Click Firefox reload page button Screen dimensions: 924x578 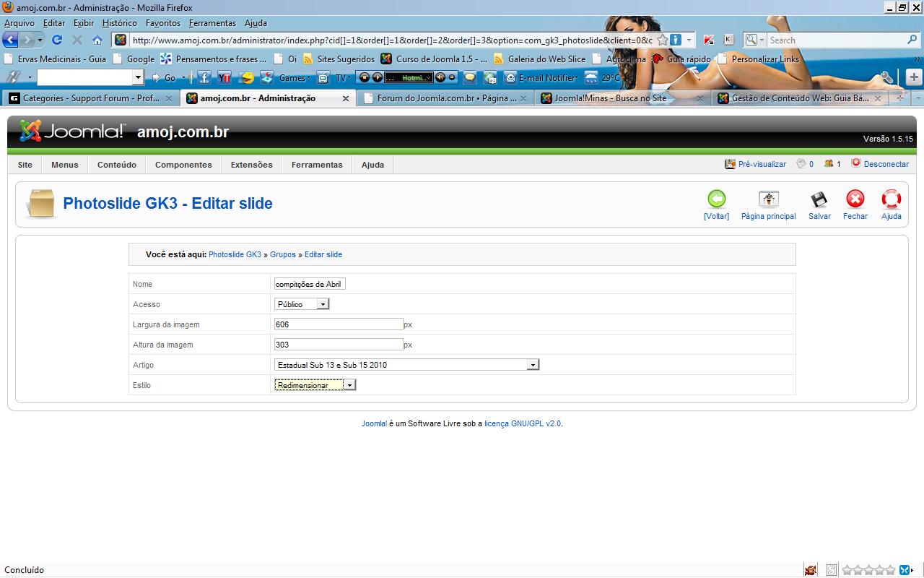(57, 40)
